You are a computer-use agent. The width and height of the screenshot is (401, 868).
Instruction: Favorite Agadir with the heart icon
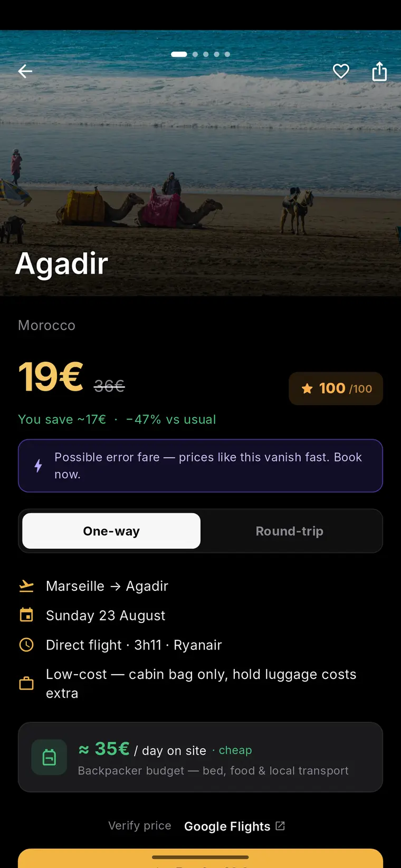341,71
